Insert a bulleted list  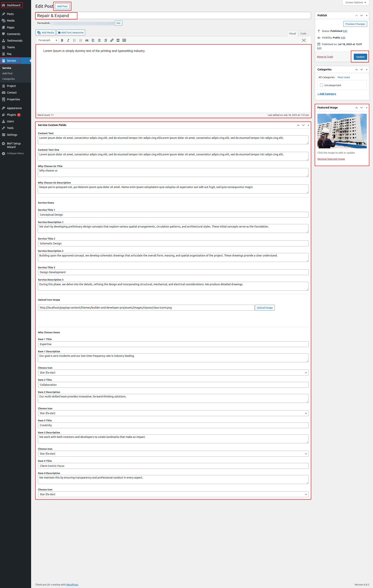tap(74, 40)
